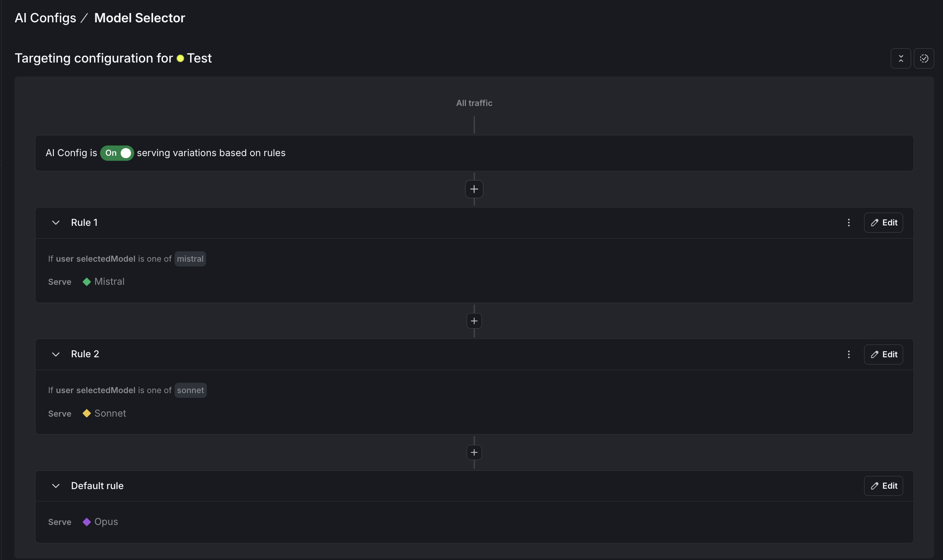This screenshot has height=560, width=943.
Task: Click the mistral value chip in Rule 1
Action: click(x=190, y=259)
